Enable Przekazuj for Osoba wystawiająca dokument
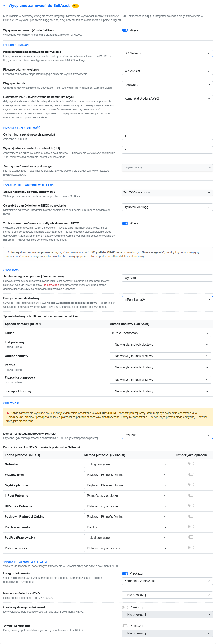This screenshot has width=216, height=644. tap(125, 607)
